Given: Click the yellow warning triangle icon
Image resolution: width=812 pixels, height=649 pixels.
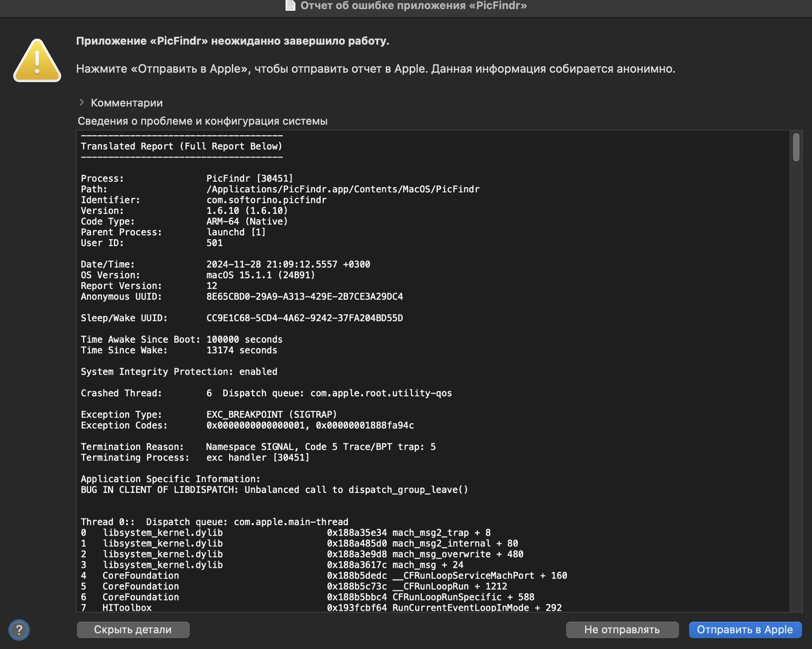Looking at the screenshot, I should [37, 60].
